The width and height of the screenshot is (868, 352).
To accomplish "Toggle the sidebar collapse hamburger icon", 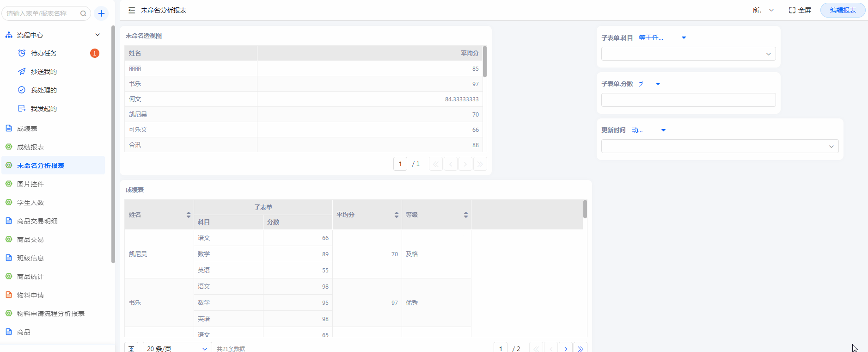I will point(132,10).
